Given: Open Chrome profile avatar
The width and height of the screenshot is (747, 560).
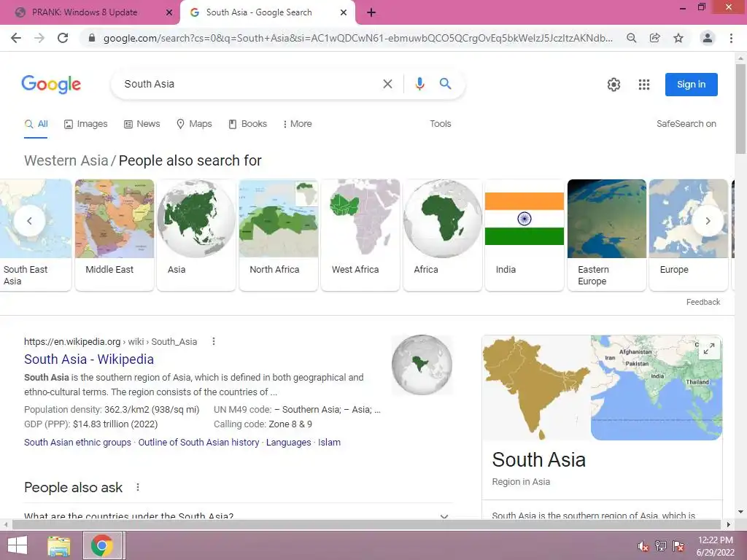Looking at the screenshot, I should (708, 38).
